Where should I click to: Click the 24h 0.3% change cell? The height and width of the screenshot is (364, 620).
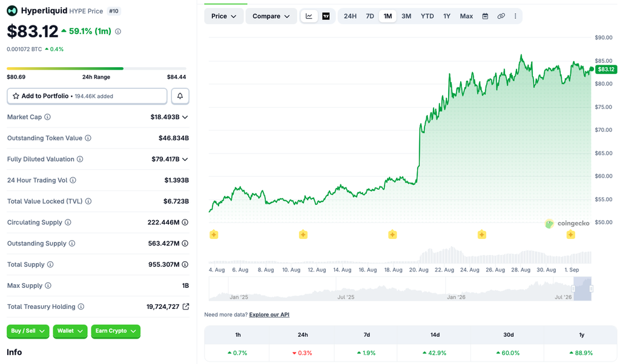(303, 353)
